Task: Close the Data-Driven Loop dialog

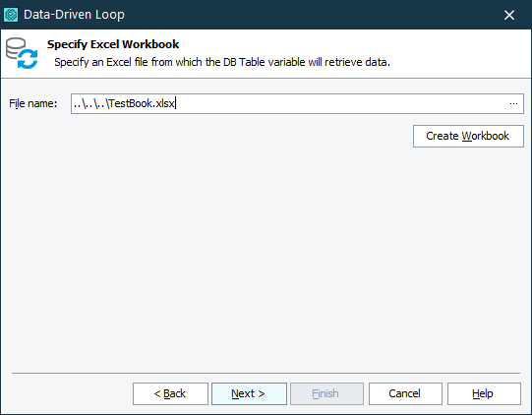Action: click(x=509, y=15)
